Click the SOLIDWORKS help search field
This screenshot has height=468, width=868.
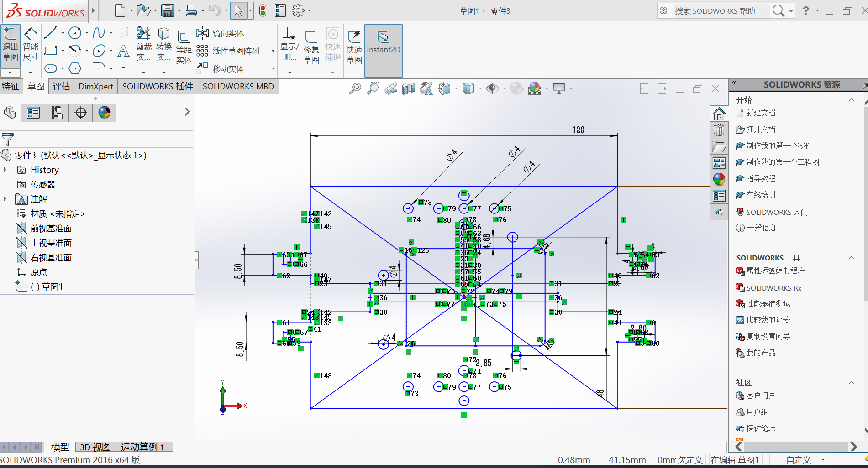[721, 10]
